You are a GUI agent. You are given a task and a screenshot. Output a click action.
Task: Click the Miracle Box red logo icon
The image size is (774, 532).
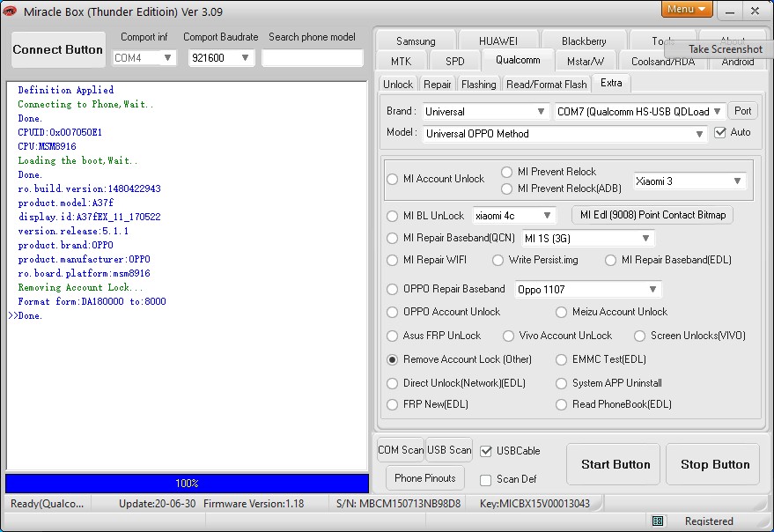pos(10,11)
